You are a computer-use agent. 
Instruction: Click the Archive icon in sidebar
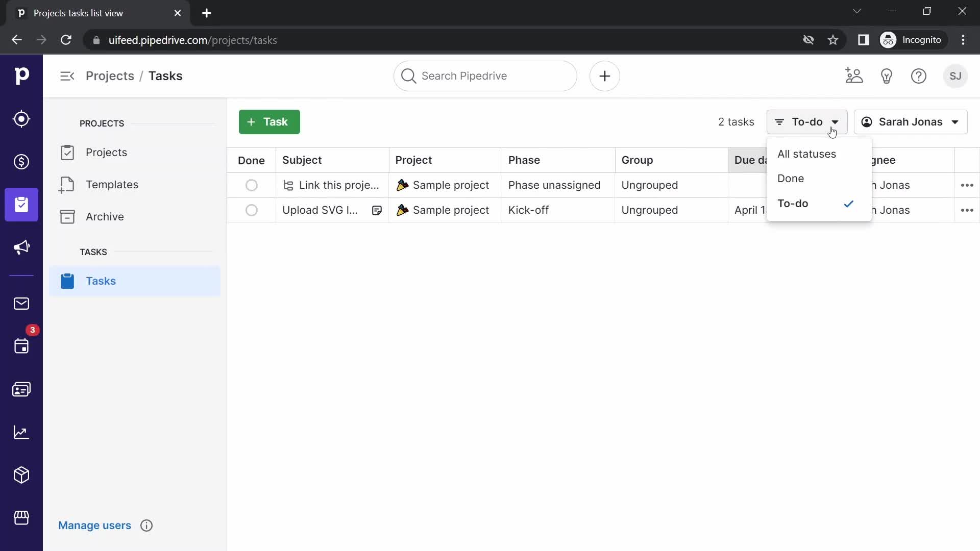pos(67,217)
